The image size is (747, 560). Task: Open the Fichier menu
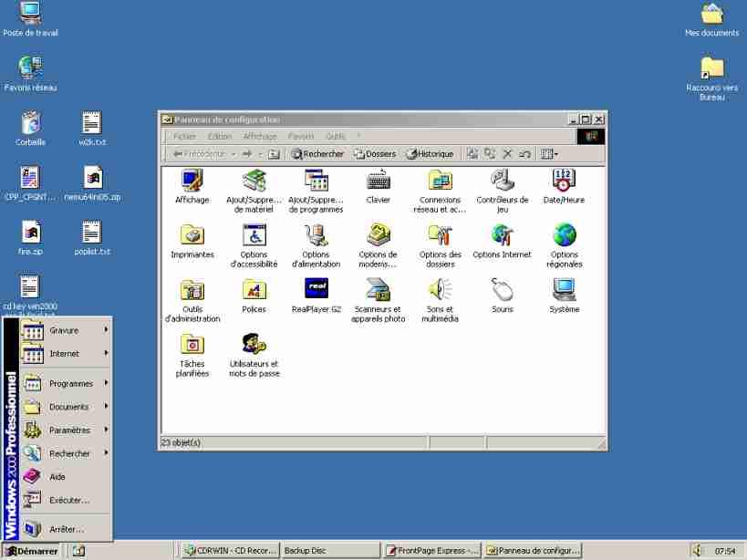coord(185,136)
